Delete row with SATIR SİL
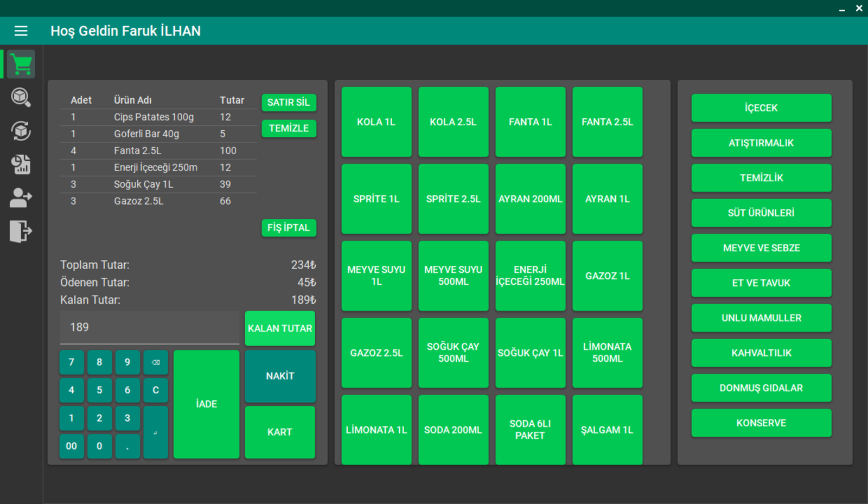The height and width of the screenshot is (504, 868). (289, 103)
